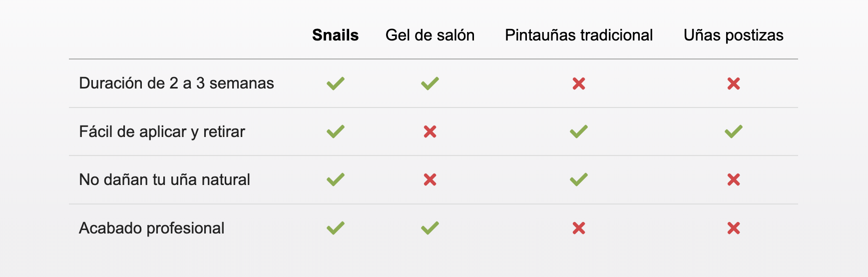Click the Pintauñas tradicional column header

[x=579, y=35]
